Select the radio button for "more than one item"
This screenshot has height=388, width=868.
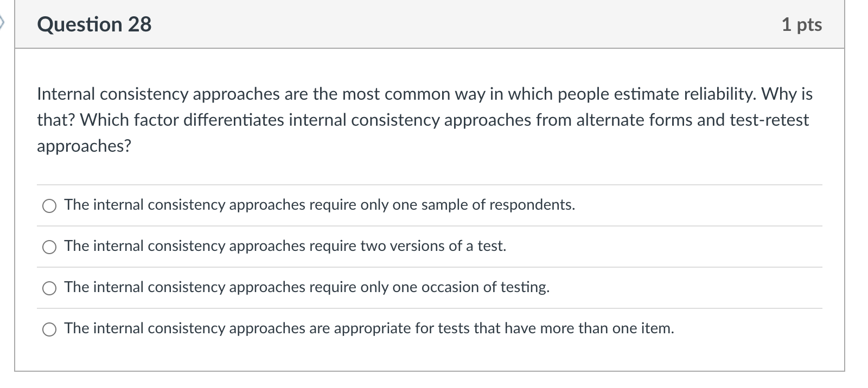point(49,329)
